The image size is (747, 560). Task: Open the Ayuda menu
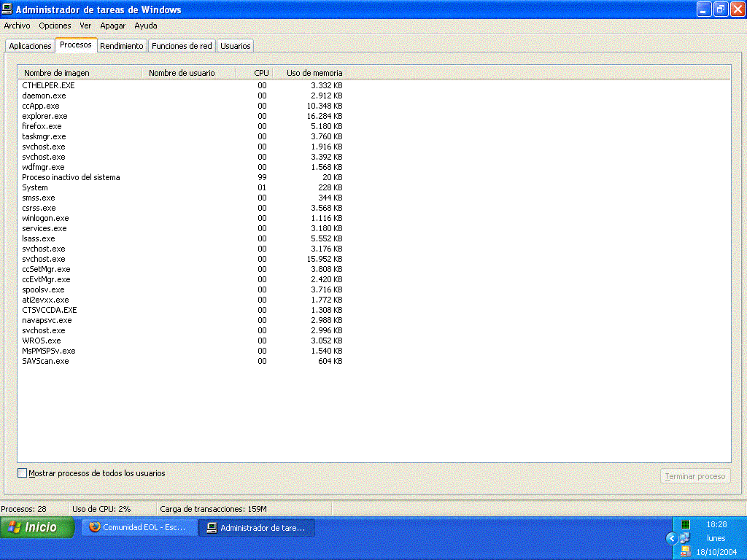point(145,26)
